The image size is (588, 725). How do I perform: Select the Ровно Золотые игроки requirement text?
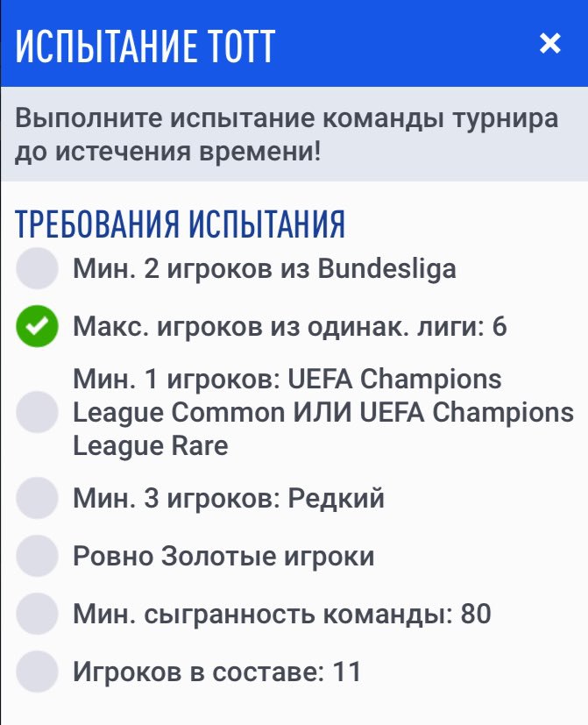tap(223, 556)
